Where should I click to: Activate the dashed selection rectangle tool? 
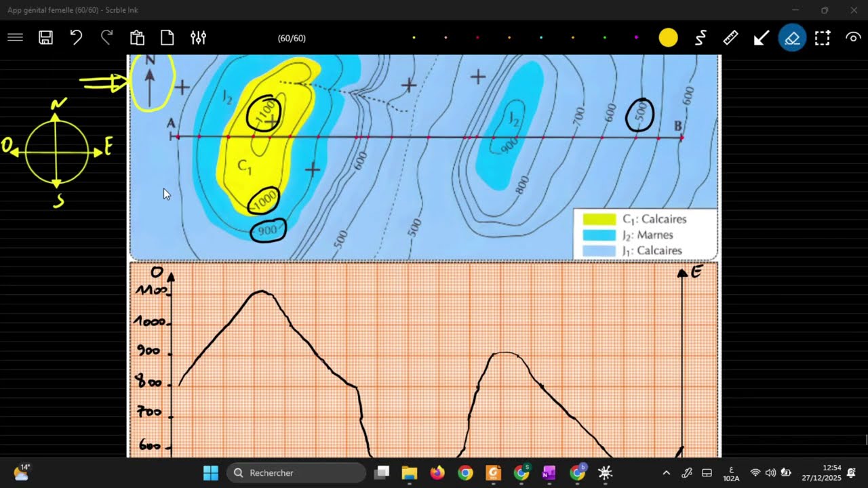(823, 38)
